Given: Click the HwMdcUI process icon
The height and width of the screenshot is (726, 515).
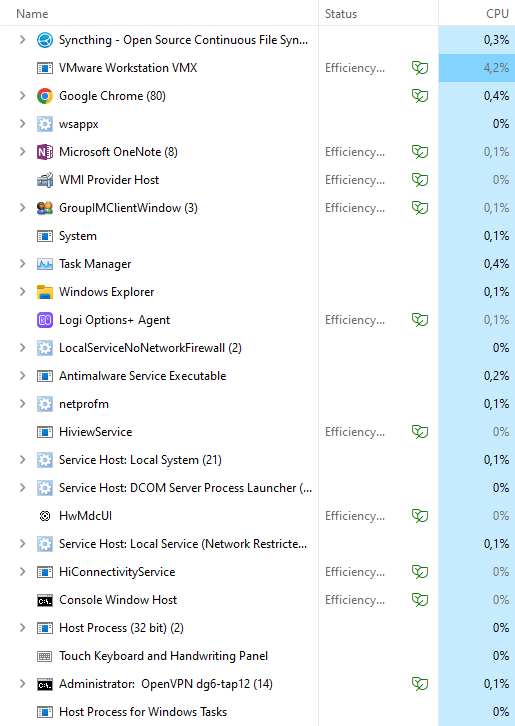Looking at the screenshot, I should click(44, 516).
